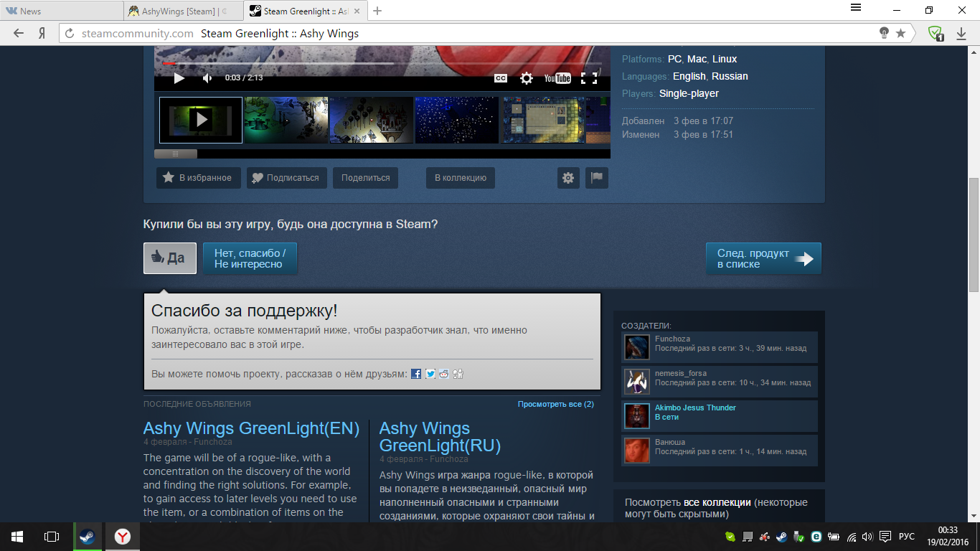Click nemesis_forsa's avatar image
Viewport: 980px width, 551px height.
[x=637, y=382]
